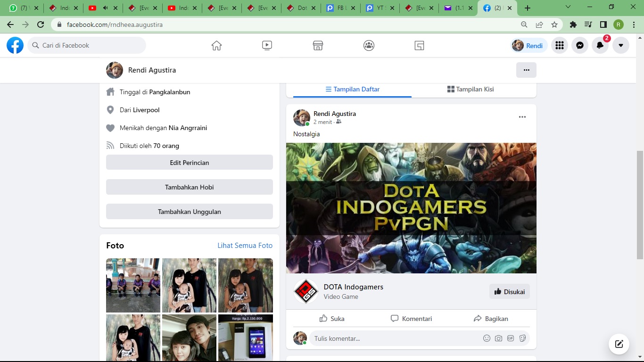Viewport: 644px width, 362px height.
Task: Click the Tulis komentar input field
Action: pos(396,338)
